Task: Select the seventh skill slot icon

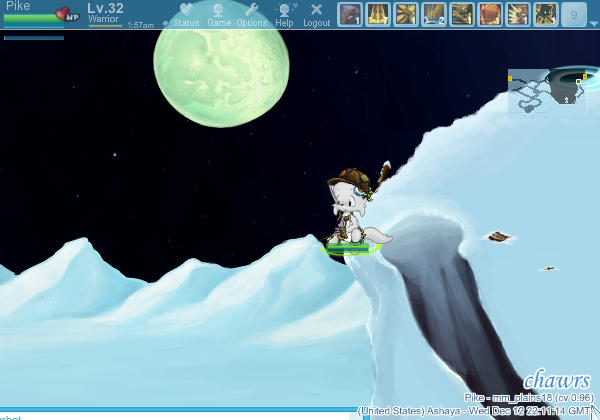Action: (518, 14)
